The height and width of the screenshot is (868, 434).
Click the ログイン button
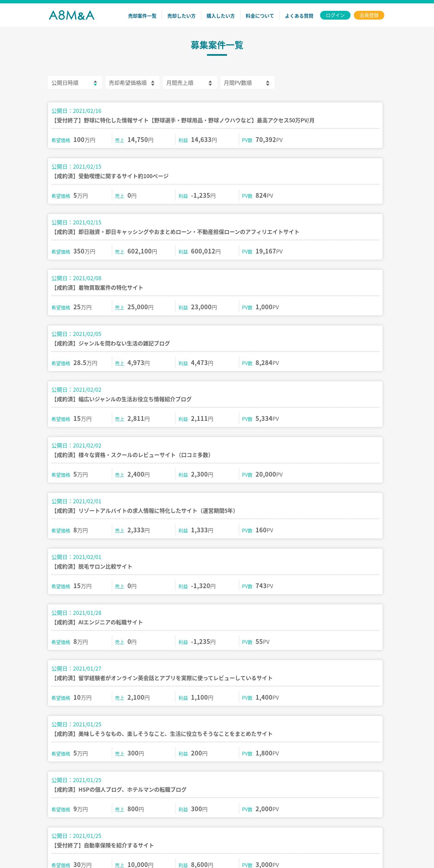coord(335,15)
